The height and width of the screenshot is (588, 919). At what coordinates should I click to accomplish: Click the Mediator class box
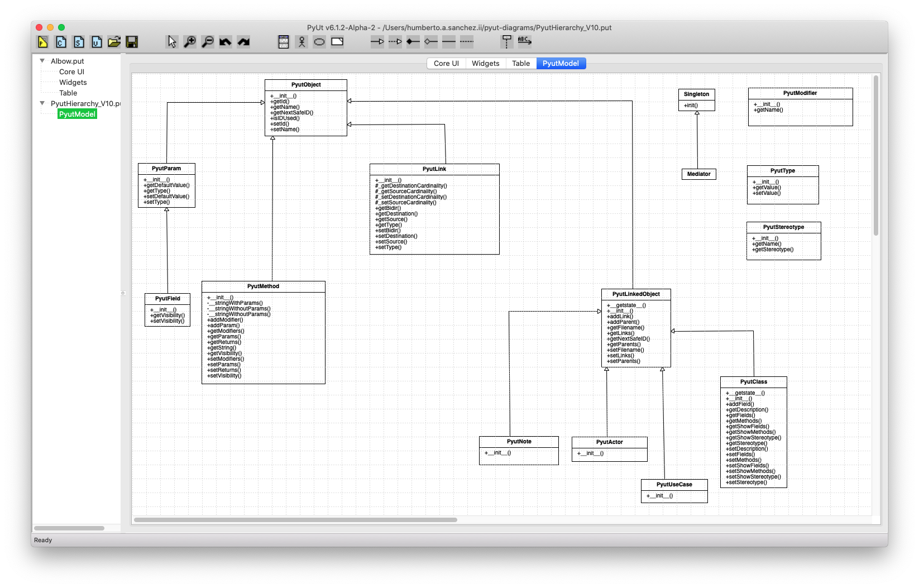[x=699, y=174]
